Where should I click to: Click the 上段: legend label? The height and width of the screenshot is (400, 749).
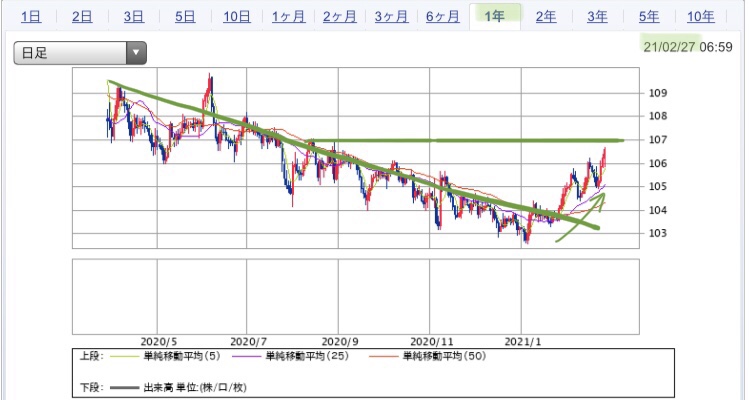click(91, 356)
